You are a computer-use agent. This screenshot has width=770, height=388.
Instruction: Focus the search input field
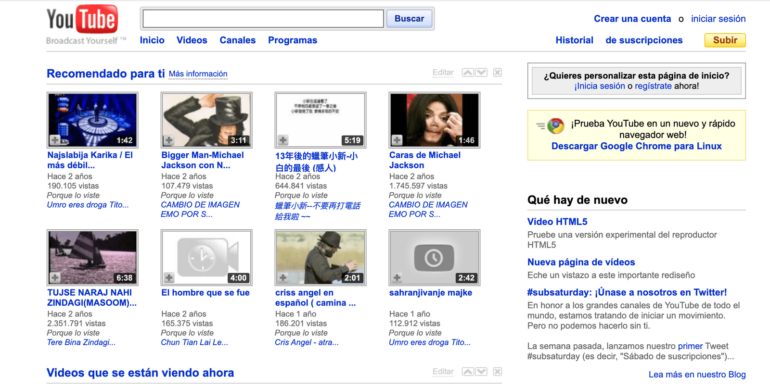(263, 19)
